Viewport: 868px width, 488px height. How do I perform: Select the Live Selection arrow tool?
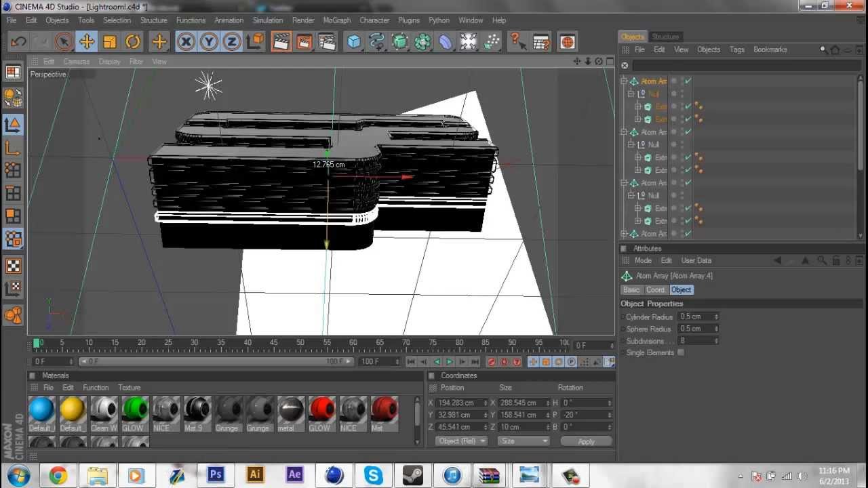pyautogui.click(x=64, y=42)
